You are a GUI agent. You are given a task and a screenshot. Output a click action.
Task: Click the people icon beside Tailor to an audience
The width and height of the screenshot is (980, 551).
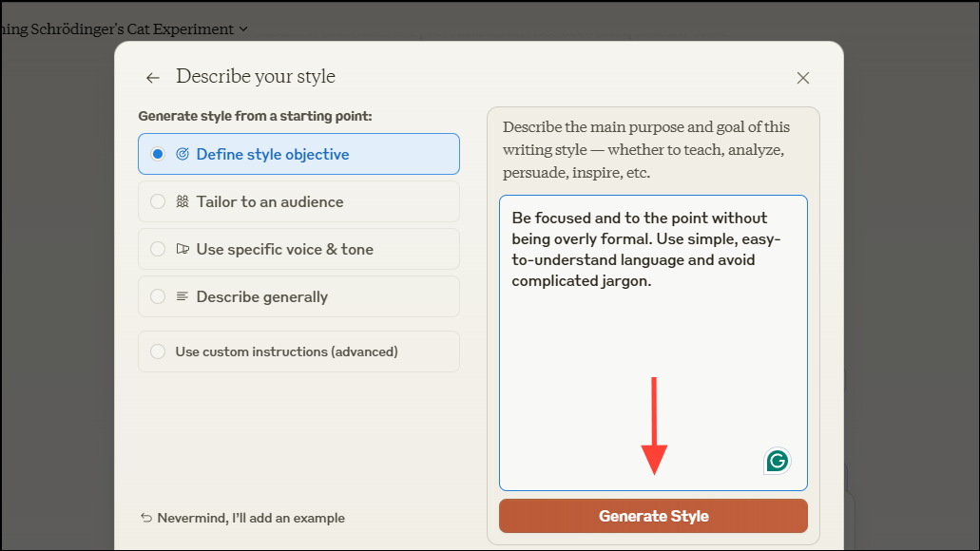tap(183, 201)
